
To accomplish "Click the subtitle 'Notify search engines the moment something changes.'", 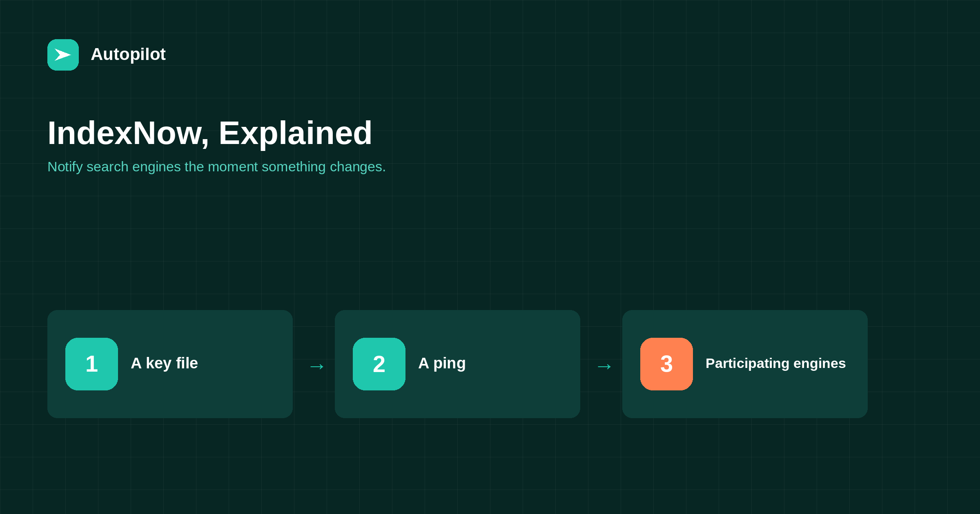I will click(216, 167).
